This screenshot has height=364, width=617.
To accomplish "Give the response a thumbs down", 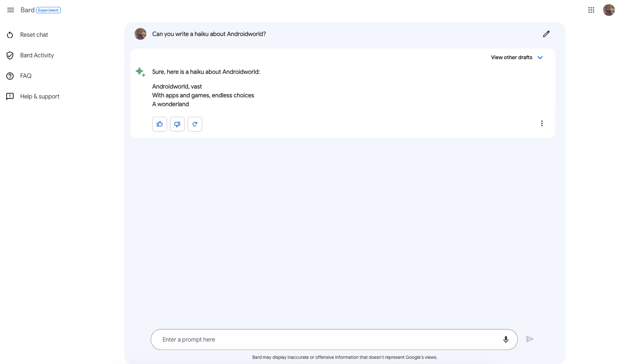I will pos(177,124).
